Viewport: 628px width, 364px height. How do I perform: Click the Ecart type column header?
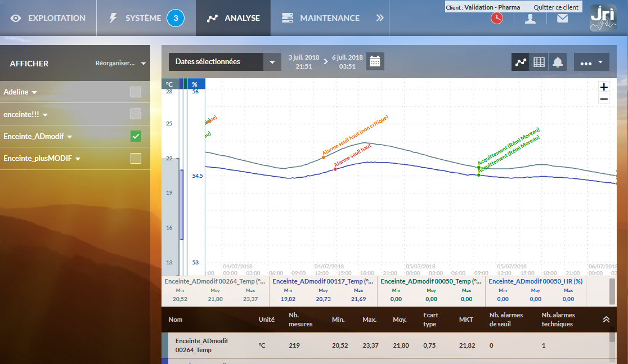(430, 320)
